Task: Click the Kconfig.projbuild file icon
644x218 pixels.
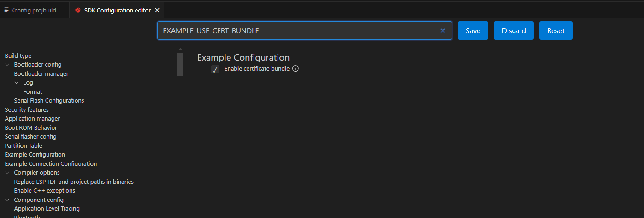Action: point(6,10)
